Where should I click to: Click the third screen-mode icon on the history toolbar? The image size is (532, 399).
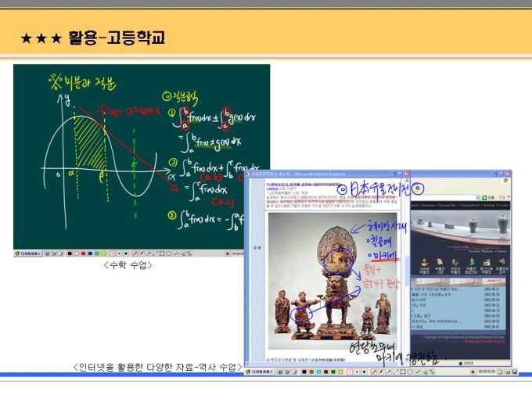[x=295, y=372]
